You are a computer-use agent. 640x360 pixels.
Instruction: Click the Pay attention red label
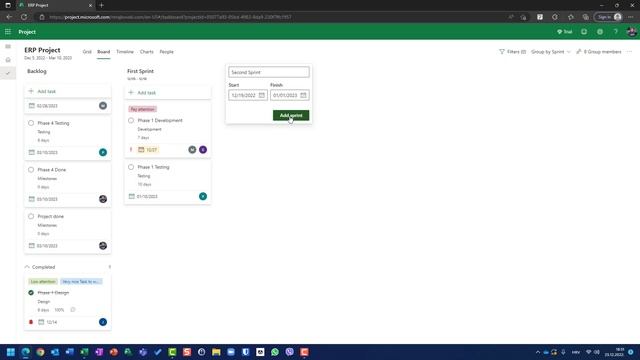coord(142,109)
